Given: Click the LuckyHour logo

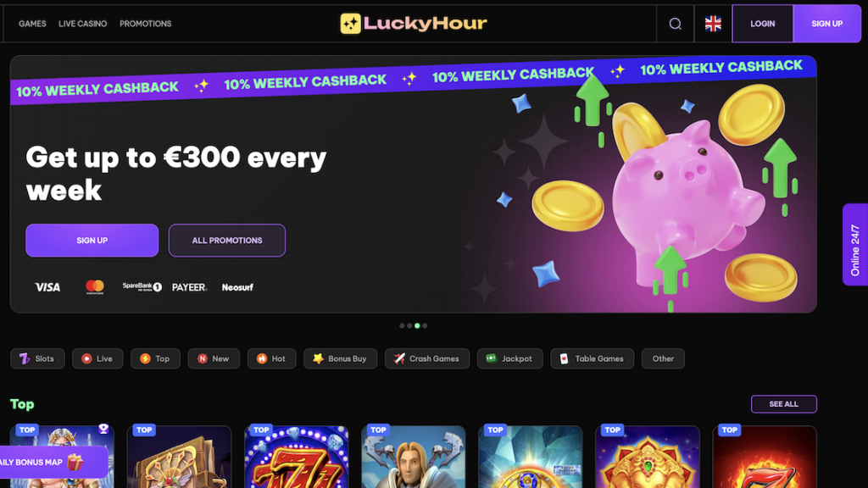Looking at the screenshot, I should point(414,23).
